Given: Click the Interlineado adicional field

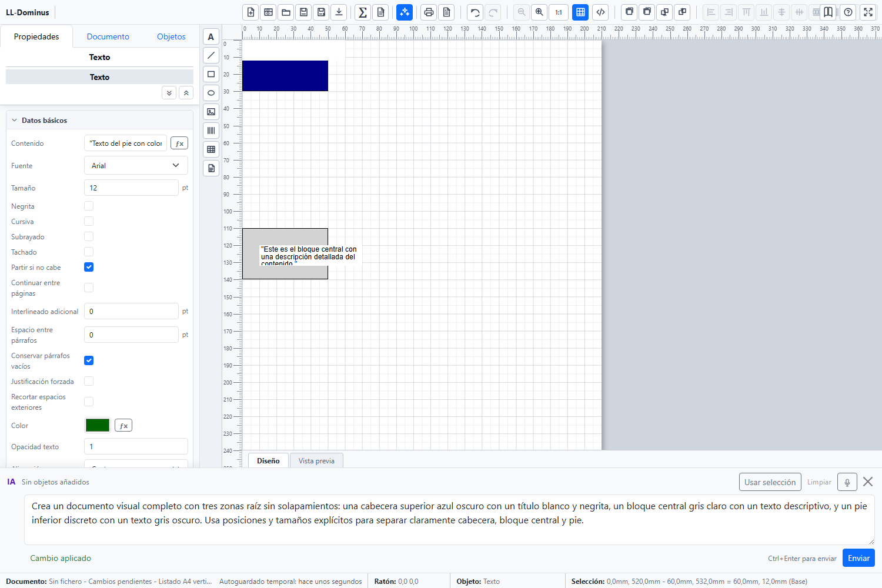Looking at the screenshot, I should pos(131,311).
